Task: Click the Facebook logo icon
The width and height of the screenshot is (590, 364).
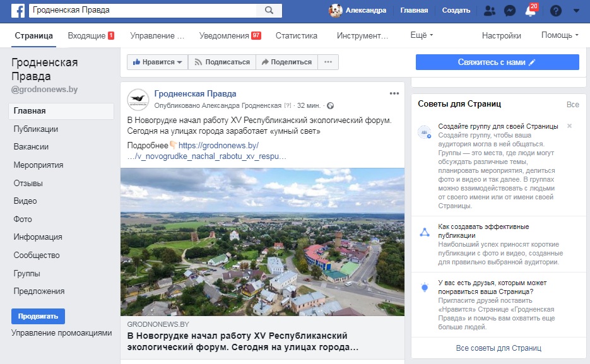Action: coord(18,11)
